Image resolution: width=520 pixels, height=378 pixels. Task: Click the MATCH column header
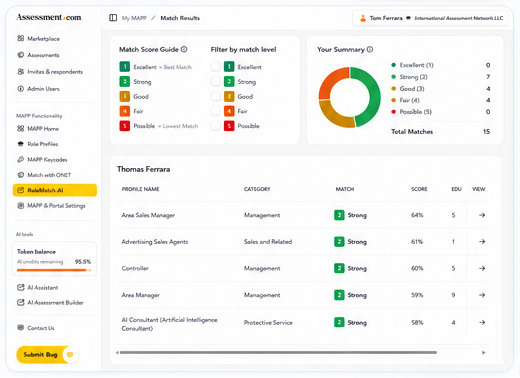coord(345,189)
